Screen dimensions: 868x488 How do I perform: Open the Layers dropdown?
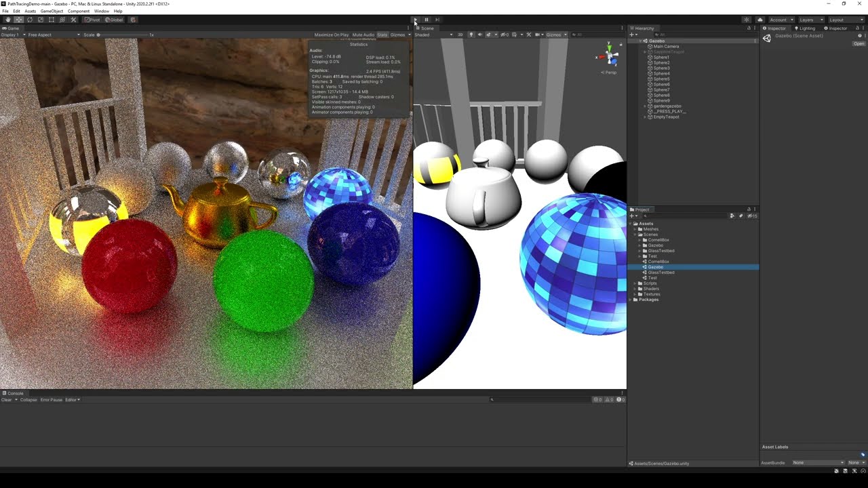click(x=810, y=20)
